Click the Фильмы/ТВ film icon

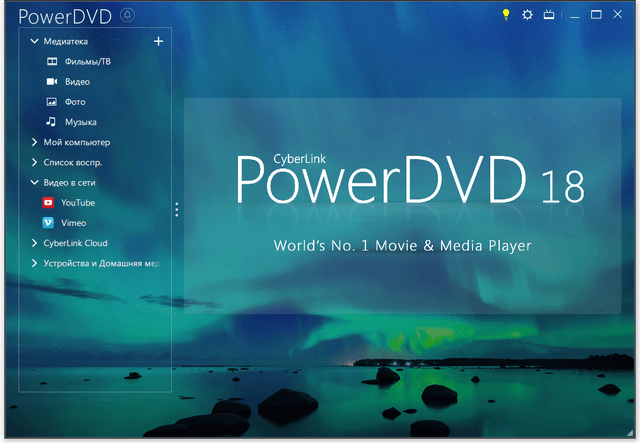coord(52,62)
